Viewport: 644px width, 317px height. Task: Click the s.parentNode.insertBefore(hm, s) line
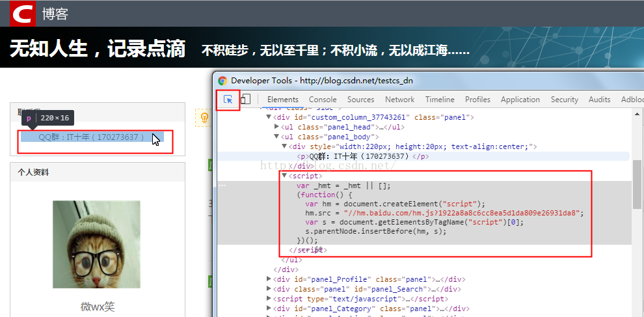click(x=375, y=230)
